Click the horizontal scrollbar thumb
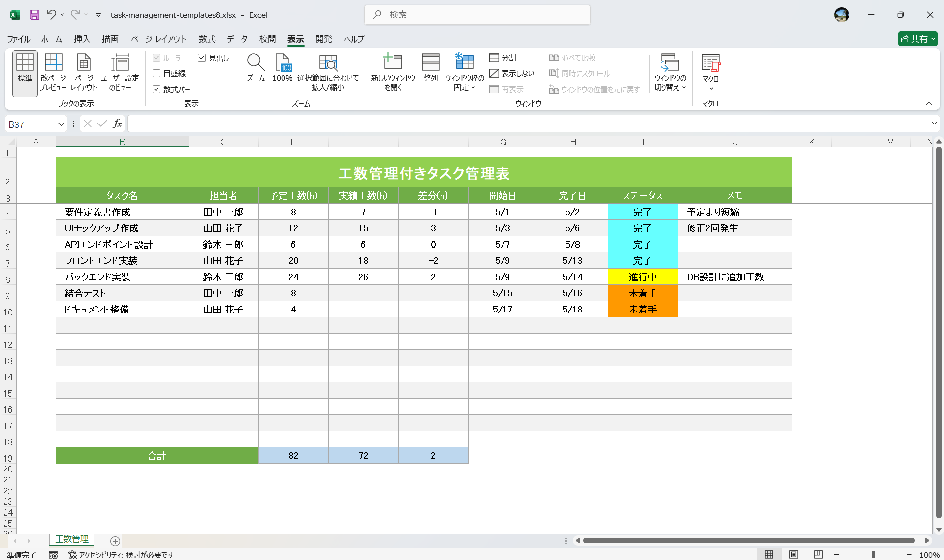The height and width of the screenshot is (560, 944). point(749,541)
